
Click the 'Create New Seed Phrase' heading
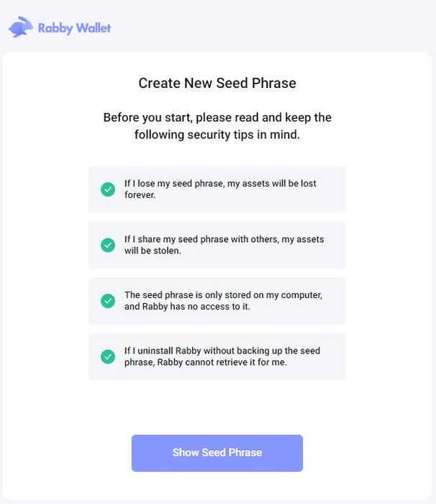217,84
